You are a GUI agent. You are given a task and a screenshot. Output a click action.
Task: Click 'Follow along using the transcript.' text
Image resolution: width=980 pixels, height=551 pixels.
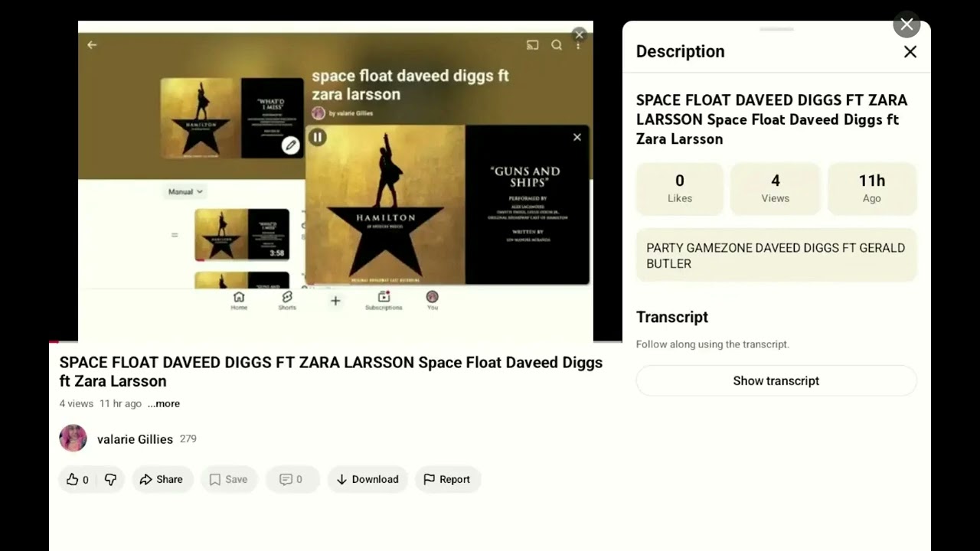coord(713,344)
